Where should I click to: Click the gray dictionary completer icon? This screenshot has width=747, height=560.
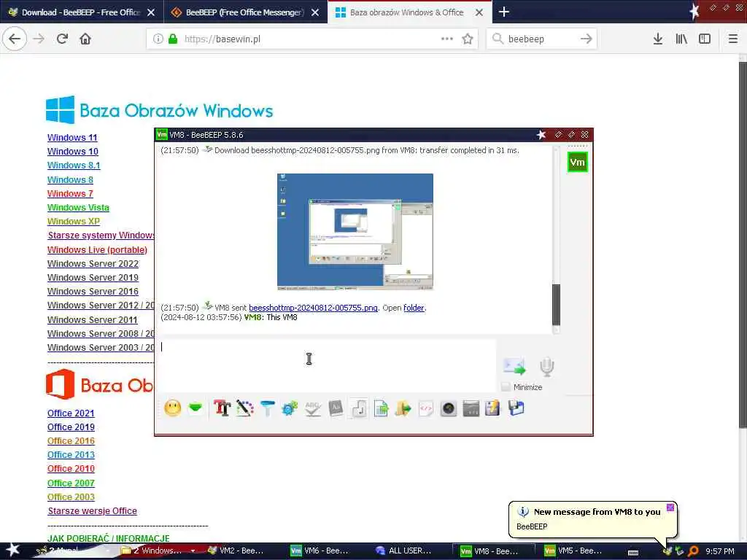tap(336, 408)
